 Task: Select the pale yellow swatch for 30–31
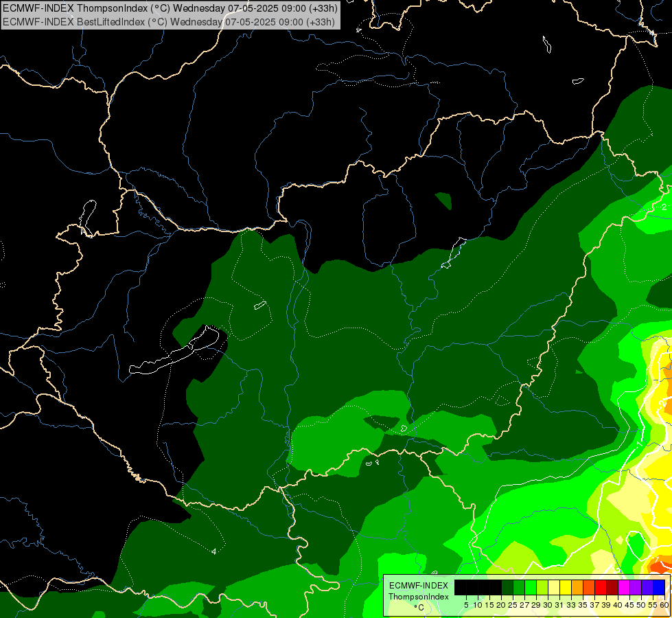[x=554, y=587]
